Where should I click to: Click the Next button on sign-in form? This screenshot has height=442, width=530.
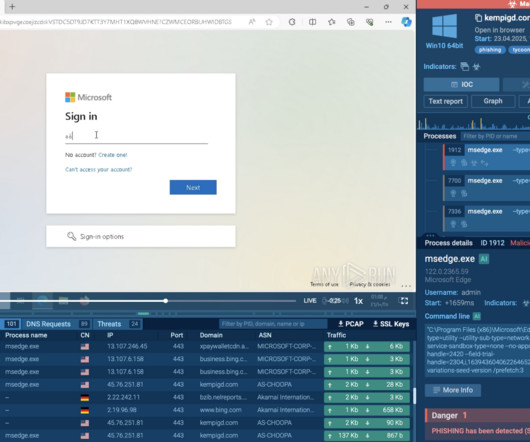coord(193,187)
